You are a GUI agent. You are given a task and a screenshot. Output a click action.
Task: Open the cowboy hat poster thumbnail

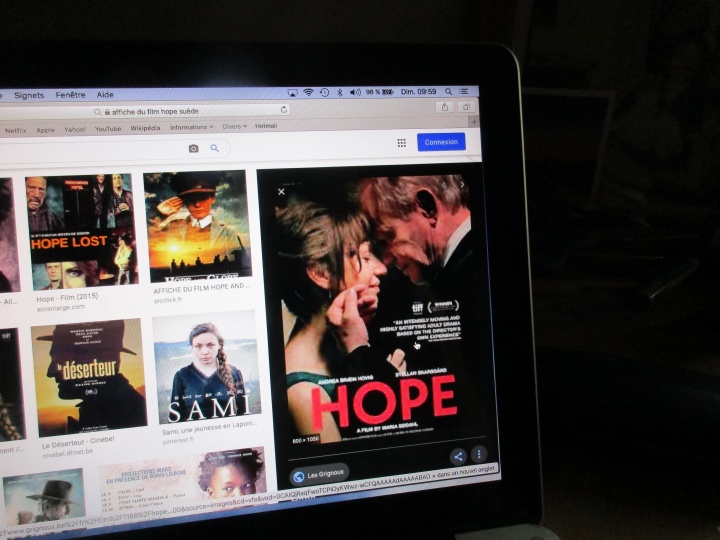tap(45, 498)
